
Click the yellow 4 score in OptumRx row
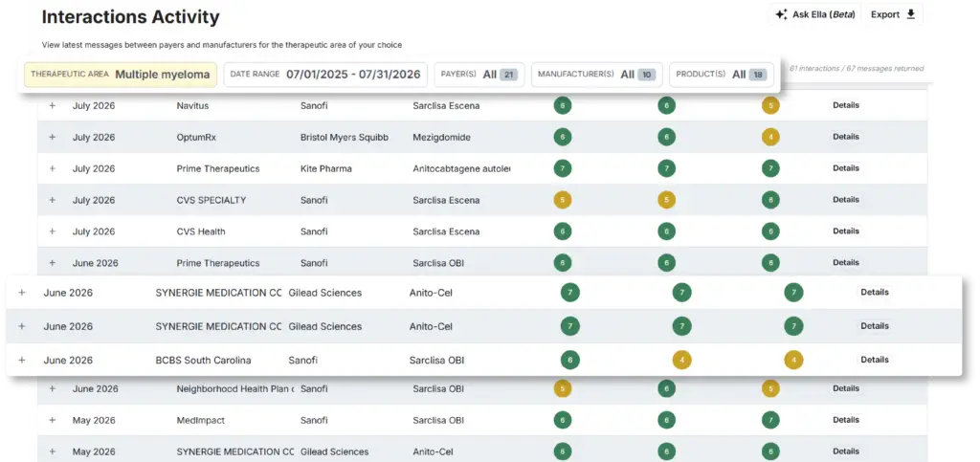[770, 138]
